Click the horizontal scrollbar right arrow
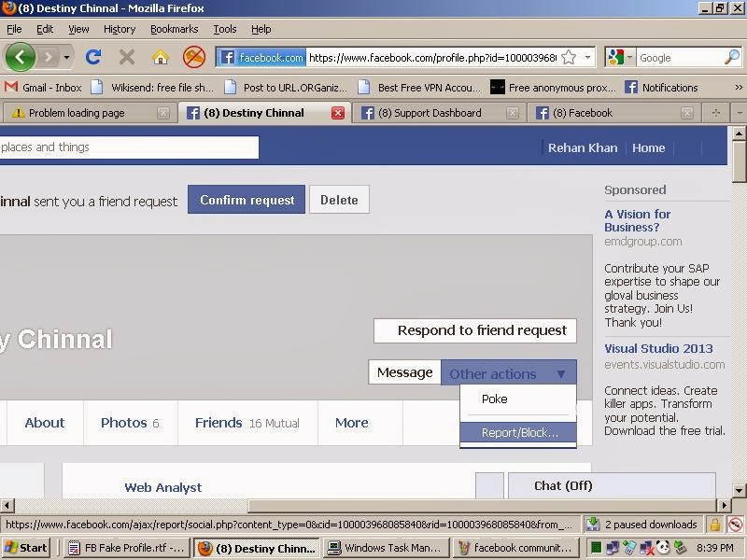Screen dimensions: 747x560 [x=724, y=505]
